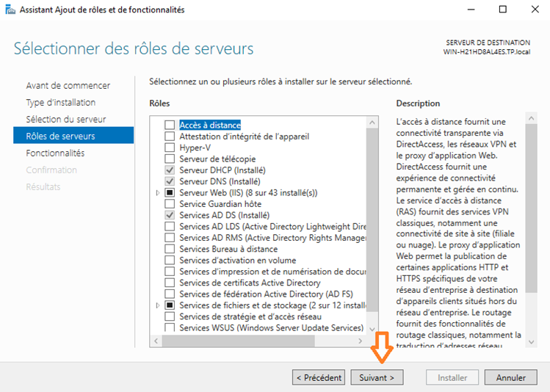Check Services d'activation en volume checkbox

click(x=170, y=260)
